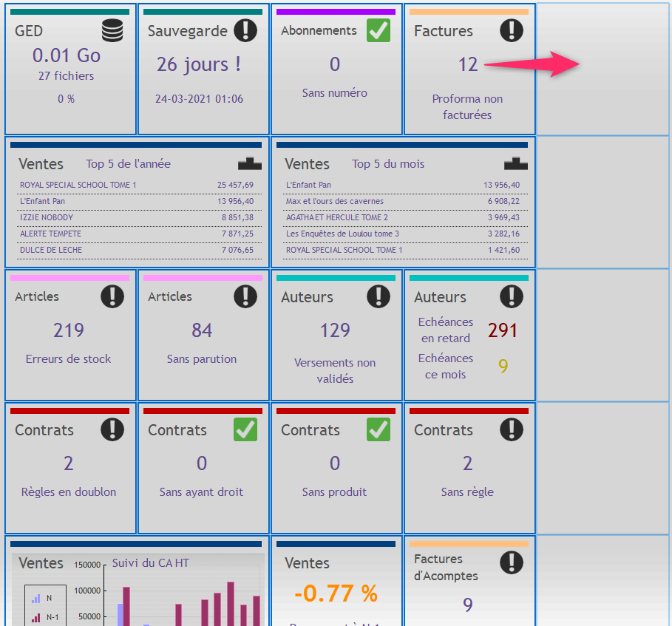Click the 26 jours backup alert
Viewport: 672px width, 626px height.
coord(198,64)
